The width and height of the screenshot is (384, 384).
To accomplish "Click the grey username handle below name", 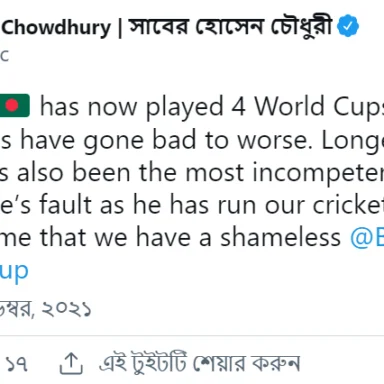I will click(4, 56).
